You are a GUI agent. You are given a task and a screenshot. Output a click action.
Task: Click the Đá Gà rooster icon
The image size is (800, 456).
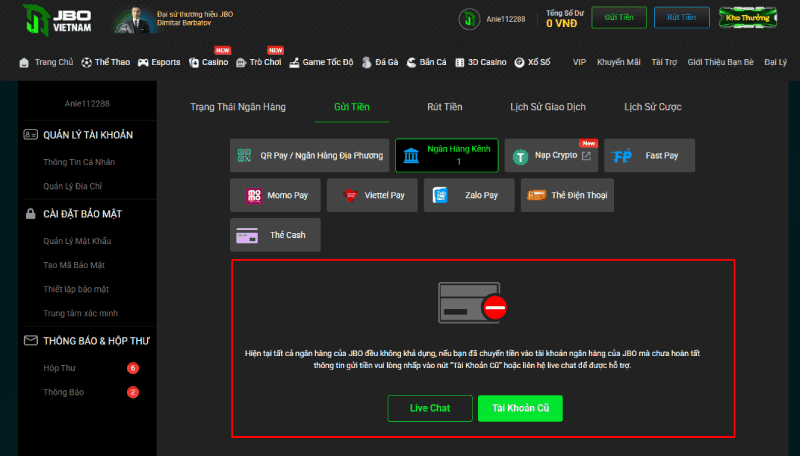coord(366,63)
